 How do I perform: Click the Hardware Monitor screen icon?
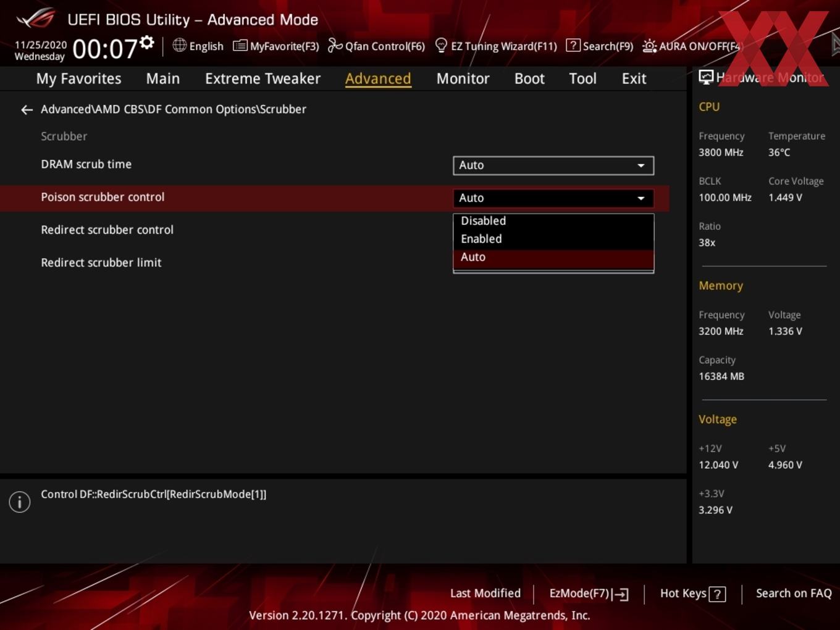click(706, 77)
